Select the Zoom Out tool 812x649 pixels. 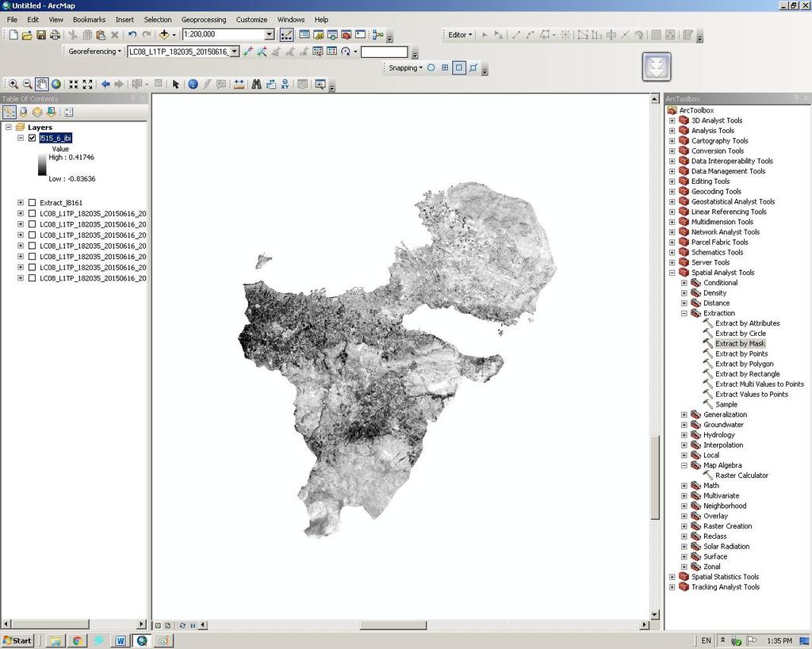(28, 84)
